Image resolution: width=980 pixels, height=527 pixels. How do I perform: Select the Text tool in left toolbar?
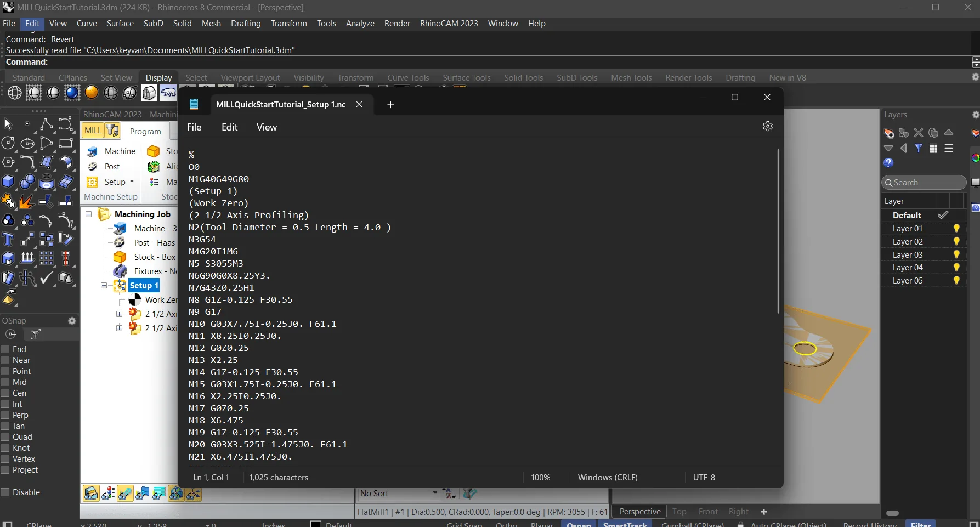tap(8, 239)
